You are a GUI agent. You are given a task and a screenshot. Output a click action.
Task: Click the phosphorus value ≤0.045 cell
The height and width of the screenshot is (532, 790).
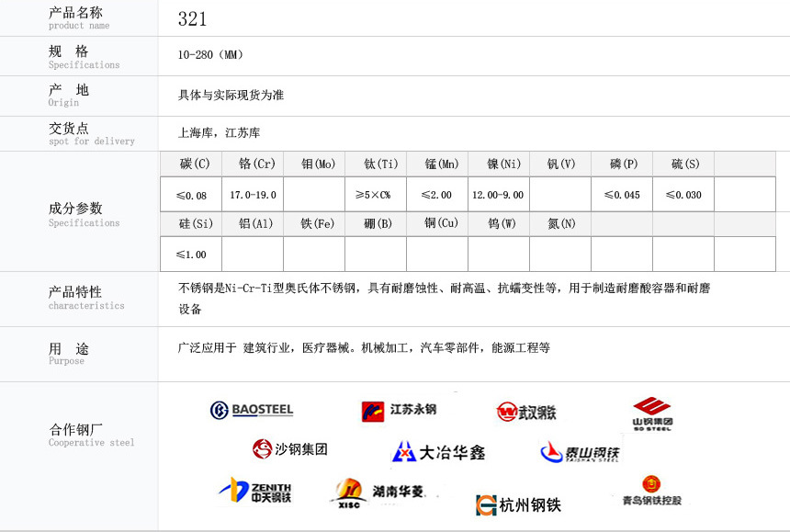coord(622,195)
